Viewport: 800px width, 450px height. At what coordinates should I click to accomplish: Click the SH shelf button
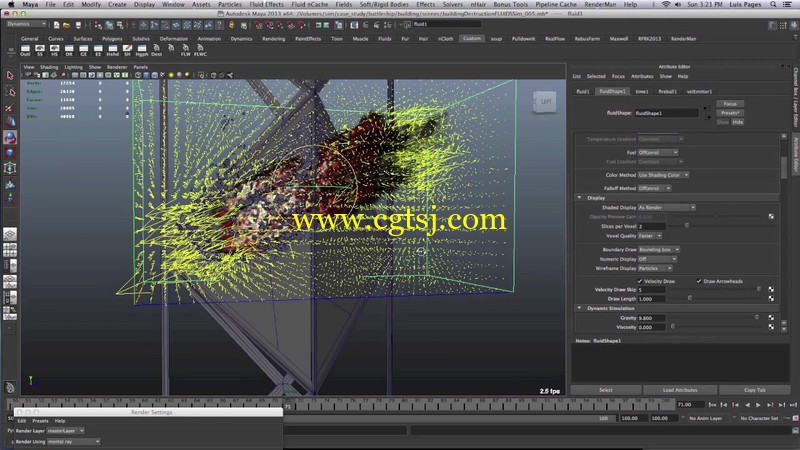click(x=127, y=50)
